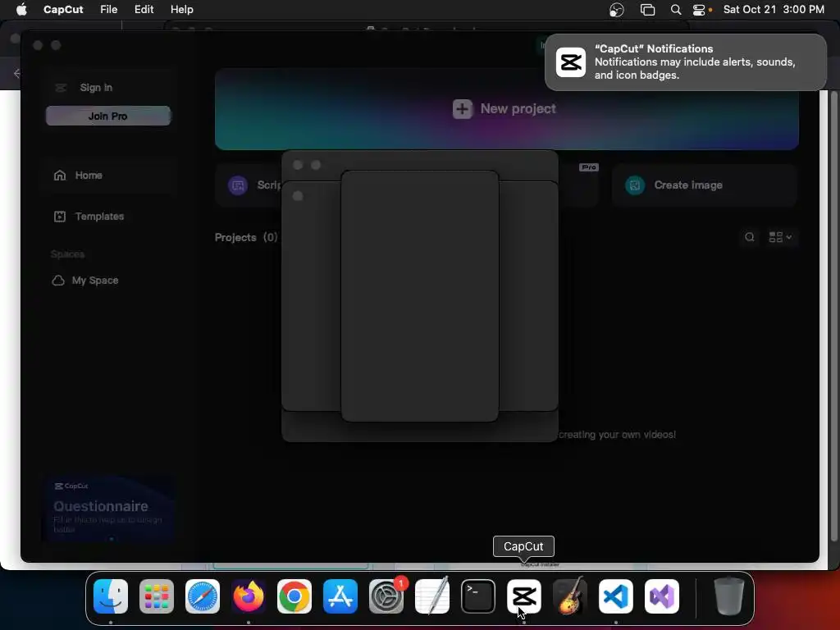The height and width of the screenshot is (630, 840).
Task: Open Spotlight search in menu bar
Action: coord(676,10)
